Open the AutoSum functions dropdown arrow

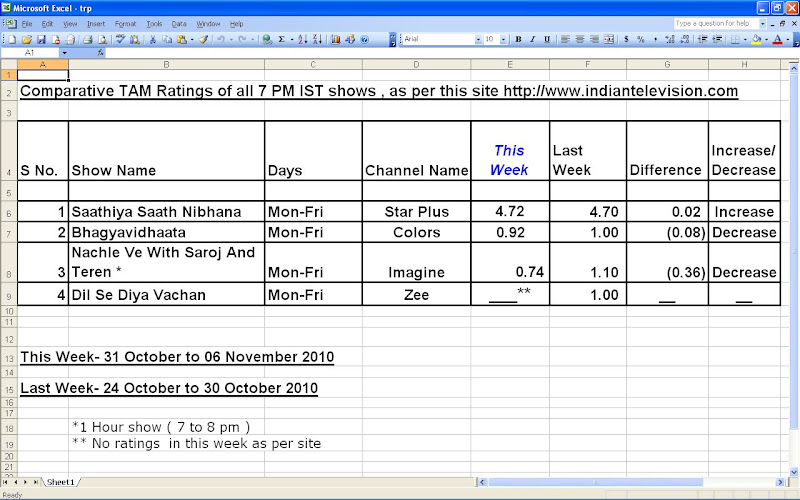[x=291, y=39]
